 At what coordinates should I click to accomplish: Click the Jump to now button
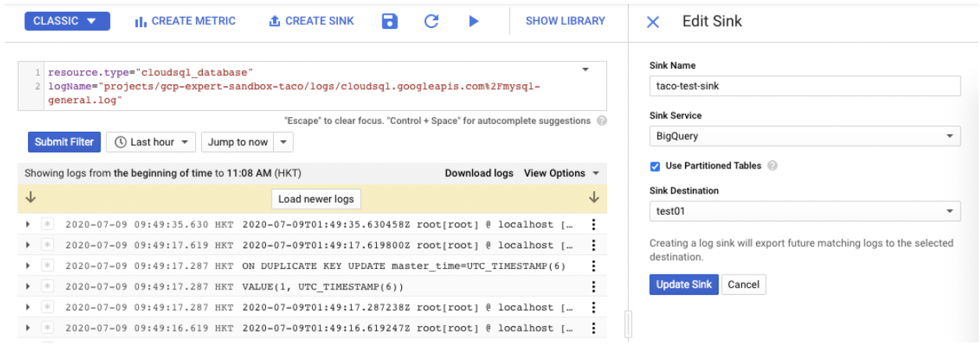pos(237,142)
